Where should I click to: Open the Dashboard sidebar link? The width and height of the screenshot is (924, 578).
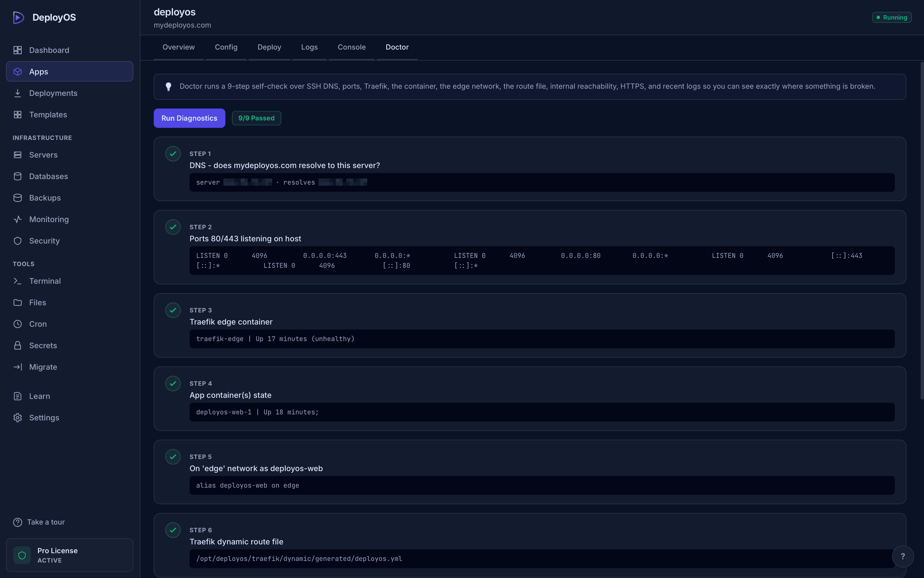(70, 50)
